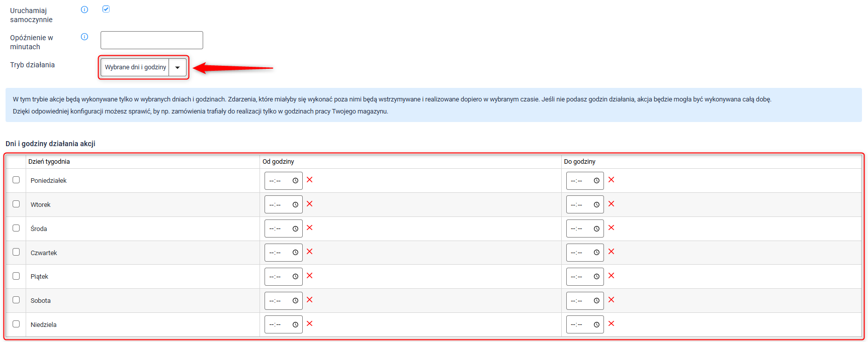868x342 pixels.
Task: Clear Wtorek end time with red X
Action: click(612, 204)
